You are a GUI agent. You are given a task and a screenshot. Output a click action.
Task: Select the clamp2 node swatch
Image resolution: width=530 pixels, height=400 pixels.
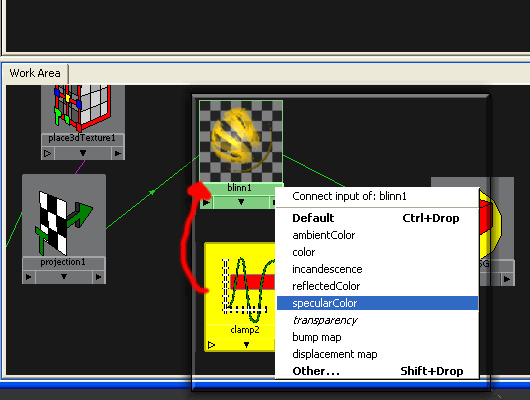241,283
